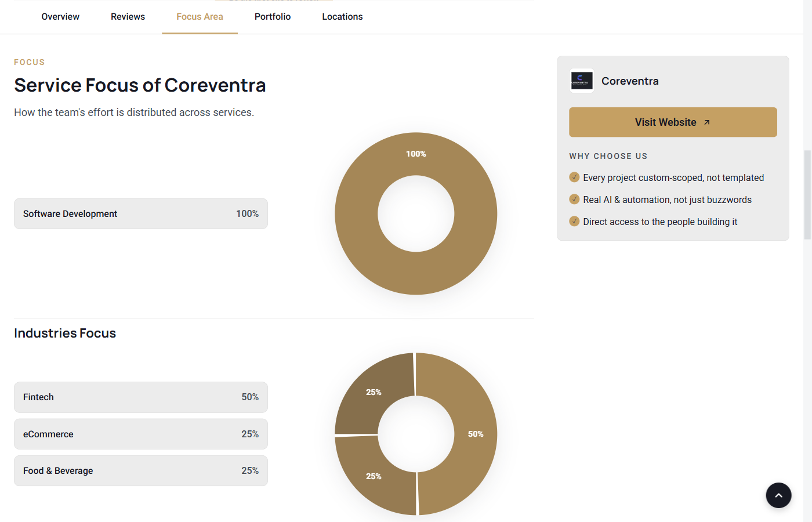
Task: Select the Food & Beverage 25% row
Action: click(141, 470)
